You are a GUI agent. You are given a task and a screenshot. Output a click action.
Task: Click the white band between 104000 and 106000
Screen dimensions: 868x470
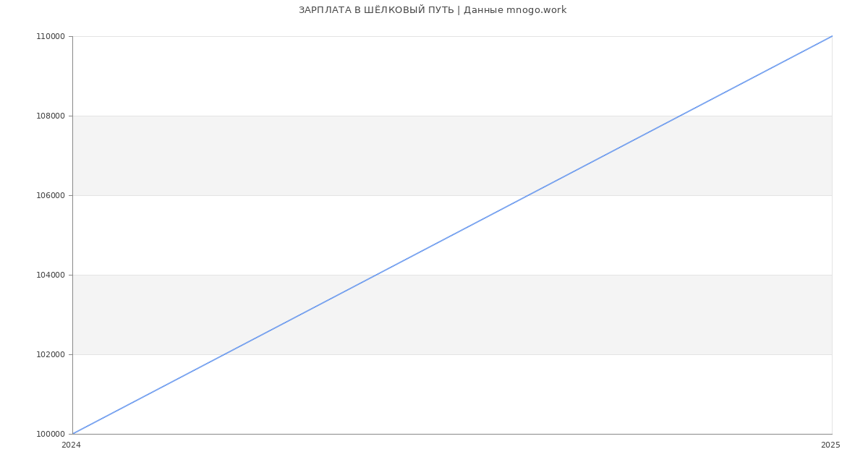[217, 235]
